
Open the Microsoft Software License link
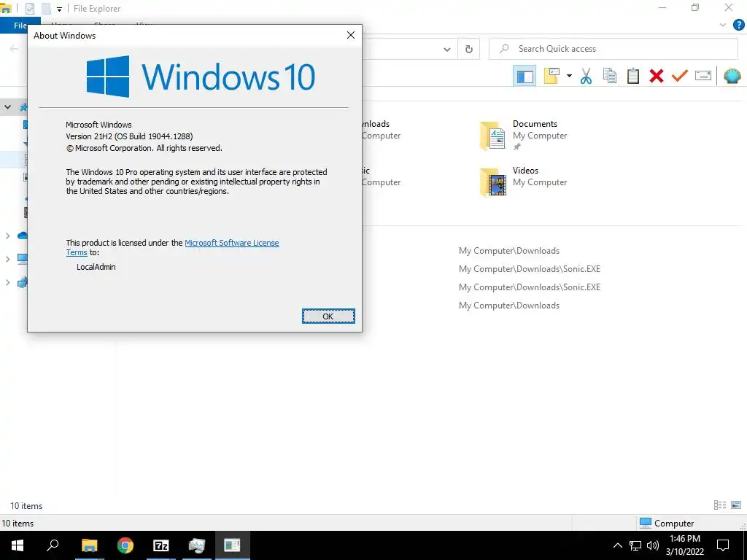231,243
